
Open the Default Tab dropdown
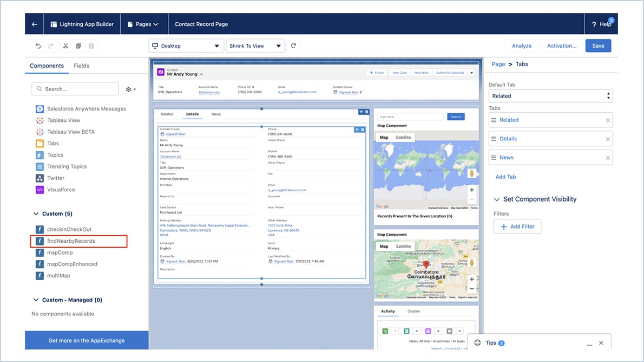pos(550,95)
